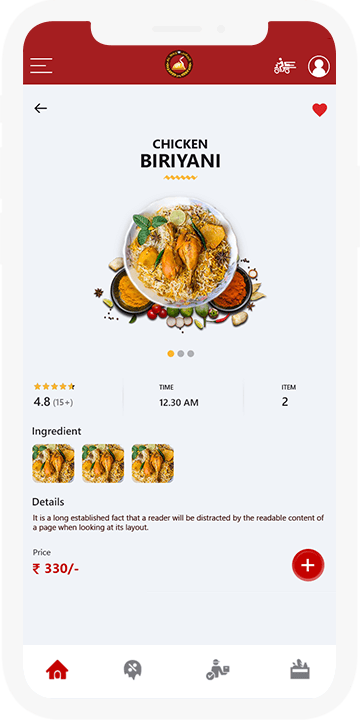Open the delivery person orders tab
Image resolution: width=360 pixels, height=720 pixels.
click(218, 669)
